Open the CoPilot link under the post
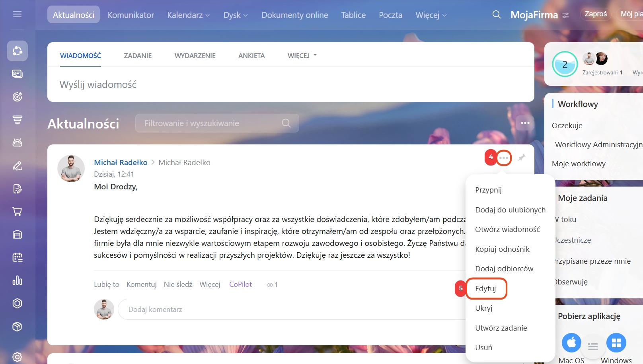The height and width of the screenshot is (364, 643). [240, 284]
